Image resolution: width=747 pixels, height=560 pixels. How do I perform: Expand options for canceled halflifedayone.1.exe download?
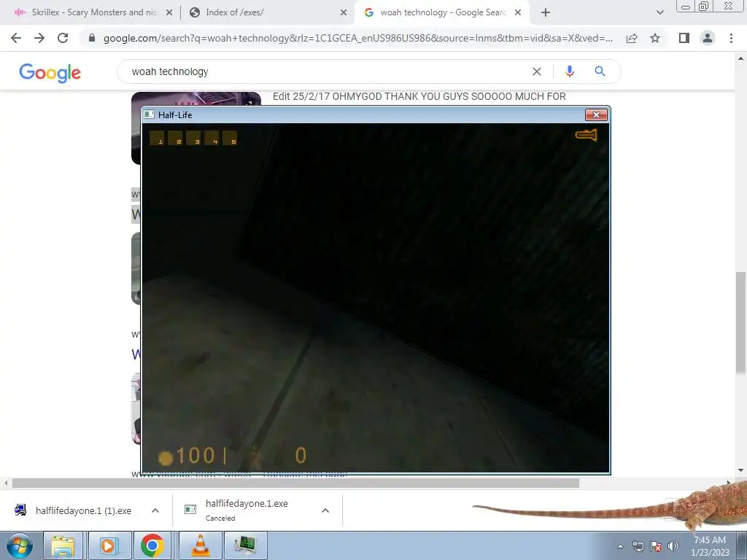325,510
